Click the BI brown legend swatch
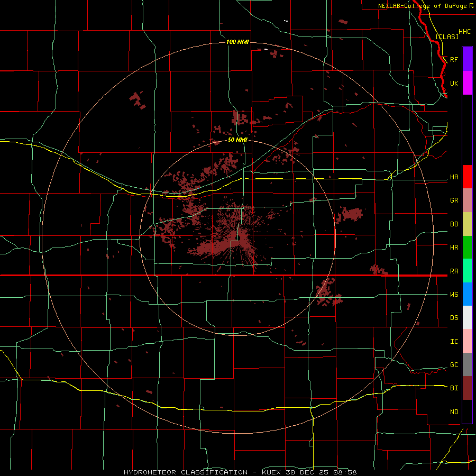Viewport: 476px width, 476px height. 467,388
